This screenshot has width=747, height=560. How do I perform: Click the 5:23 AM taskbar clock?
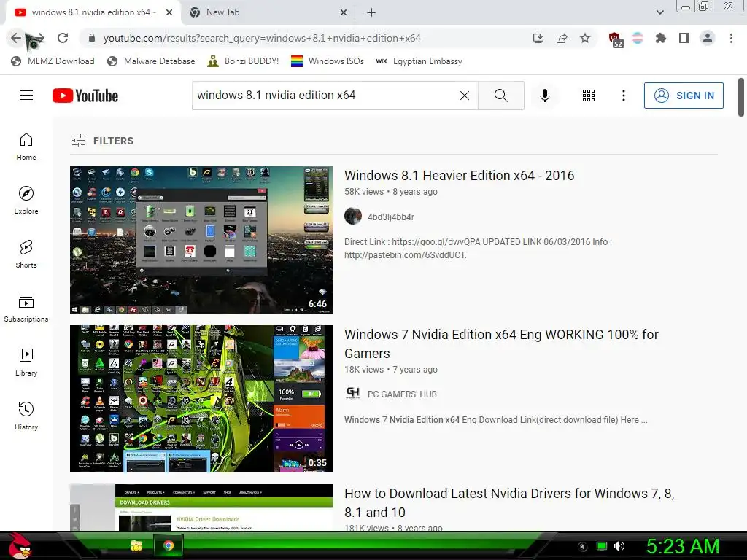tap(682, 546)
